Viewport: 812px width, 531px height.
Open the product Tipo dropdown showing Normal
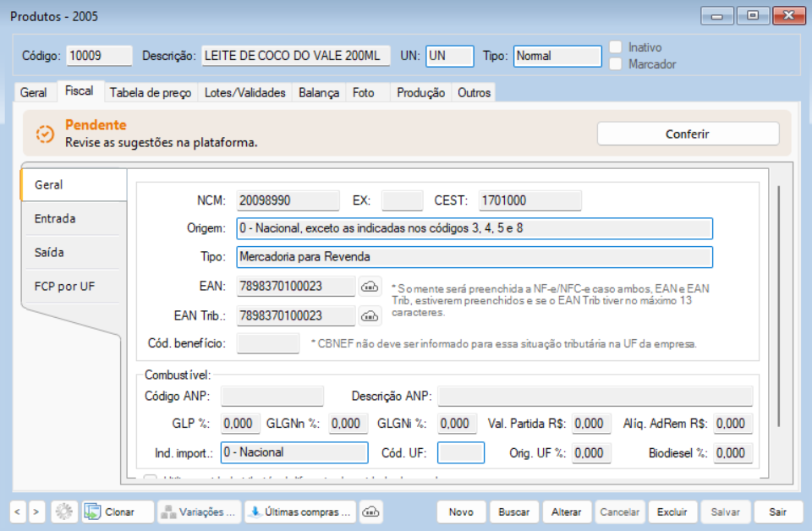(557, 56)
